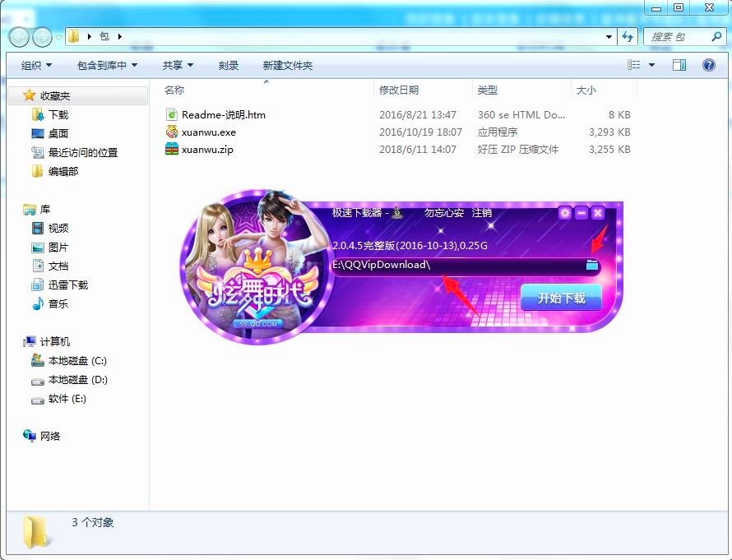This screenshot has width=732, height=560.
Task: Select the xuanwu.exe application icon
Action: [174, 132]
